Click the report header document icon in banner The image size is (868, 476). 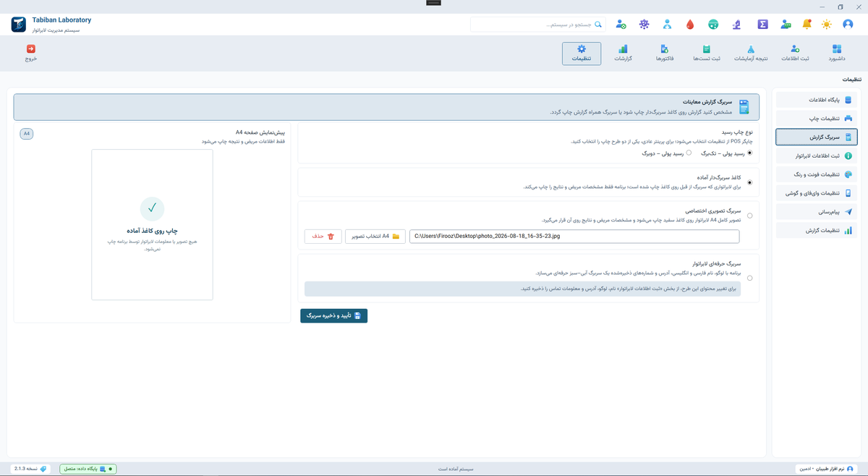tap(744, 107)
